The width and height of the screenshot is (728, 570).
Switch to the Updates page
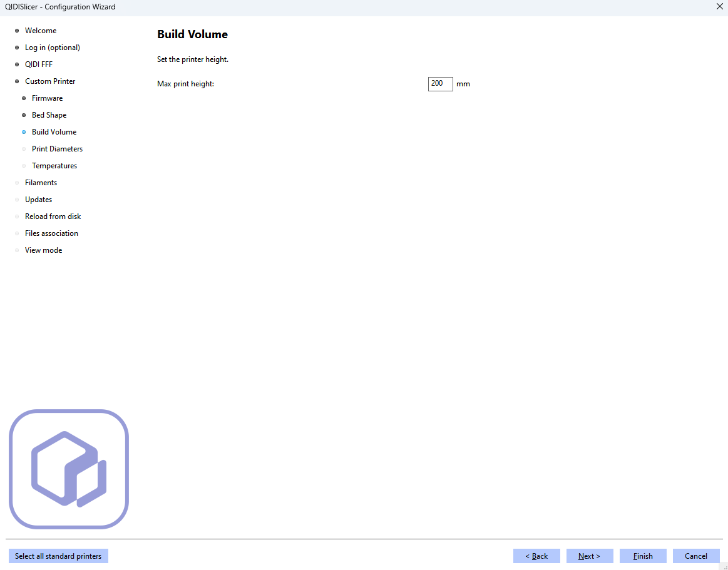click(38, 200)
